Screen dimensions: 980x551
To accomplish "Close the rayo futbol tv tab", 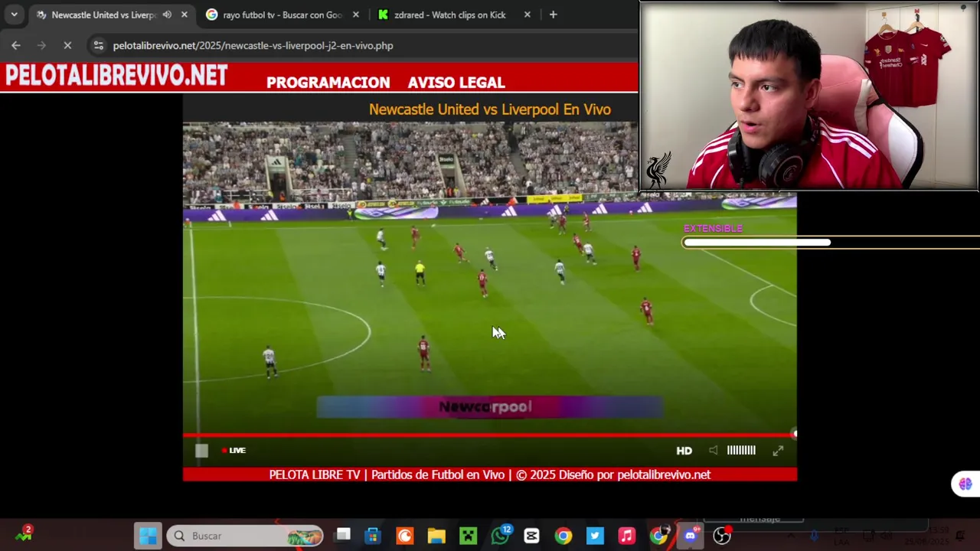I will tap(356, 15).
